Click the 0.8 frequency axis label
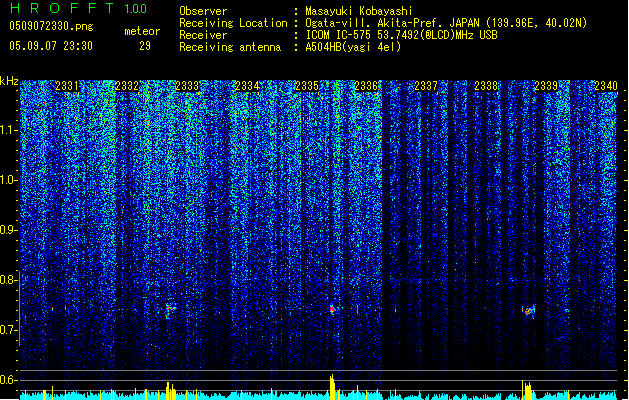Viewport: 629px width, 400px height. (8, 280)
